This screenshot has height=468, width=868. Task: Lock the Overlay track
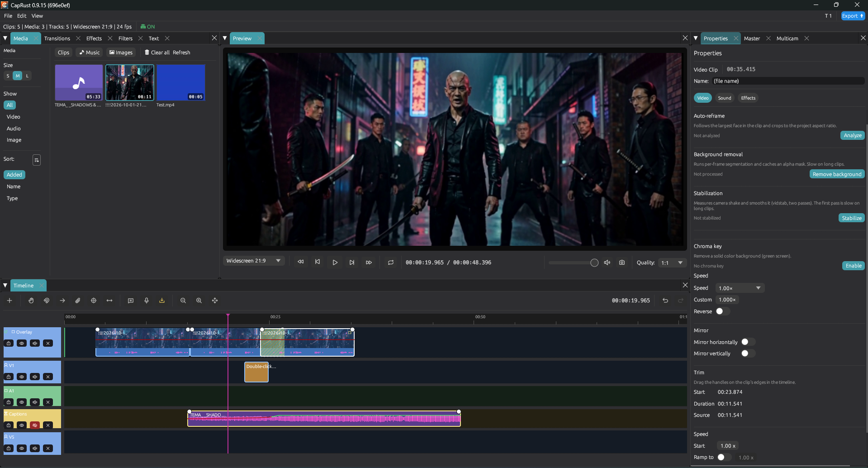point(9,344)
